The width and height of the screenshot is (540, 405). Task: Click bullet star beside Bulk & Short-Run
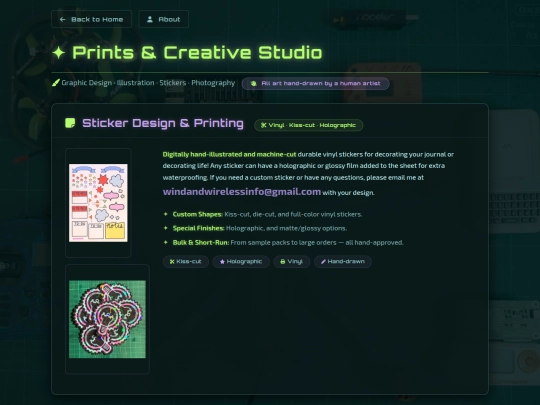pyautogui.click(x=166, y=242)
